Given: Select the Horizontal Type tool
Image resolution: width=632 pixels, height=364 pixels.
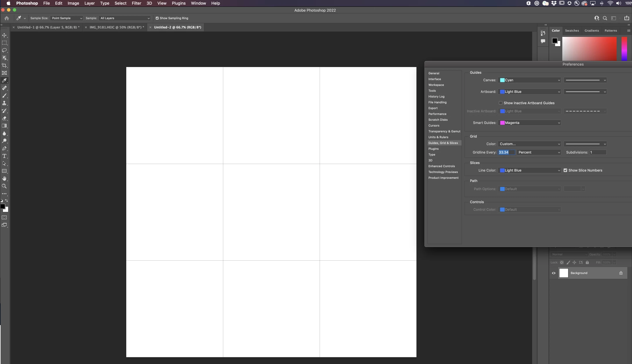Looking at the screenshot, I should point(4,156).
